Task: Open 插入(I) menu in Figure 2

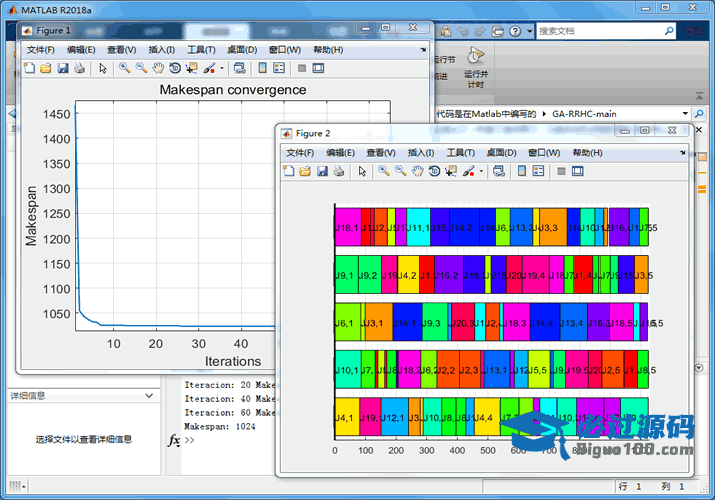Action: click(421, 153)
